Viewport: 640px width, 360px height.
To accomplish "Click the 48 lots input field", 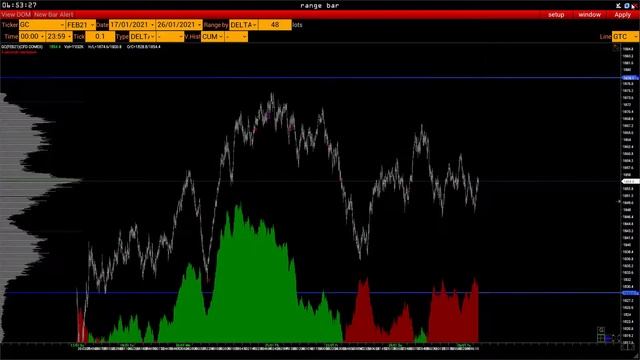I will tap(275, 25).
